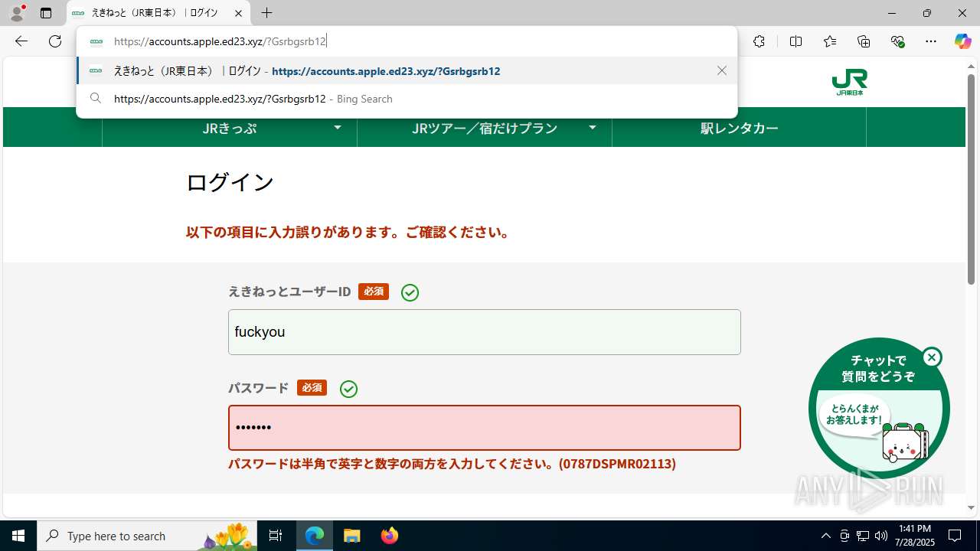Click the password error message text

(x=452, y=464)
